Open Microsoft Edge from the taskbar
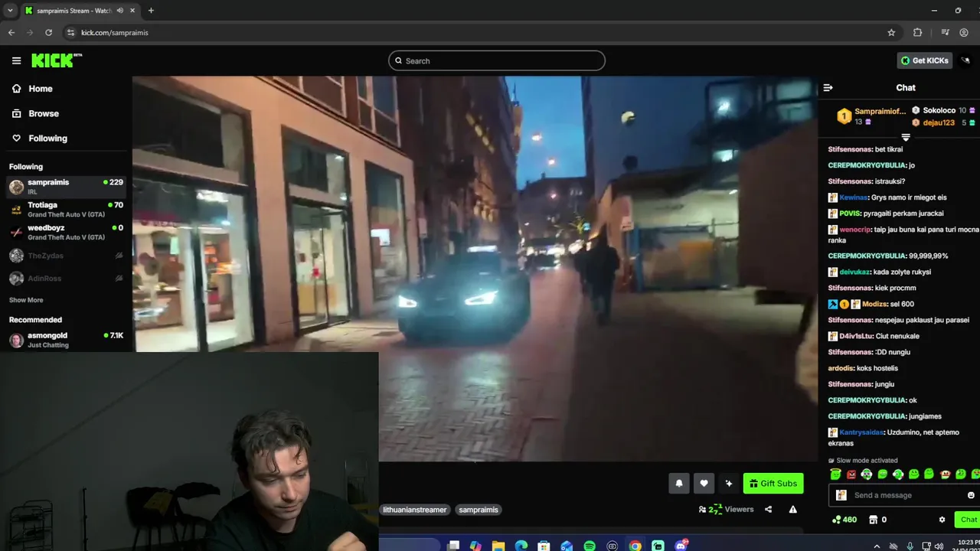Screen dimensions: 980x551 pyautogui.click(x=521, y=546)
